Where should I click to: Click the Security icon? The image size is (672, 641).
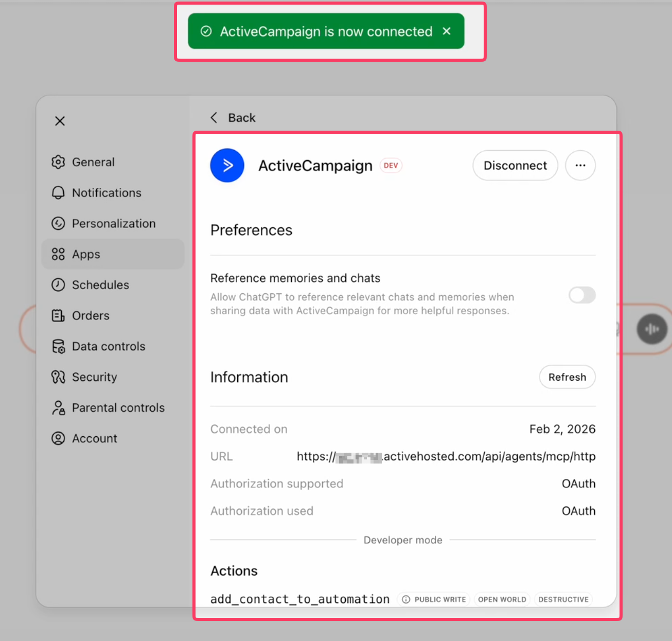58,377
